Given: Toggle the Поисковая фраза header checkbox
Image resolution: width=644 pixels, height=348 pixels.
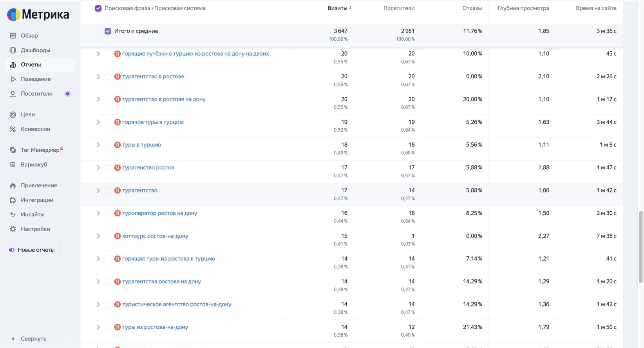Looking at the screenshot, I should (98, 8).
